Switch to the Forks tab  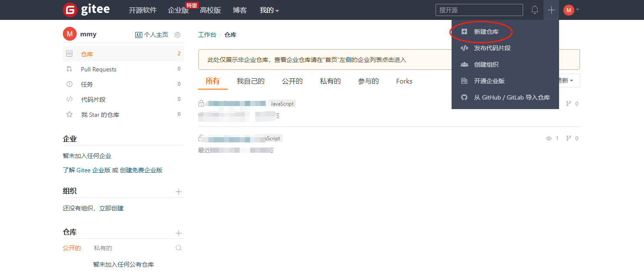[403, 81]
